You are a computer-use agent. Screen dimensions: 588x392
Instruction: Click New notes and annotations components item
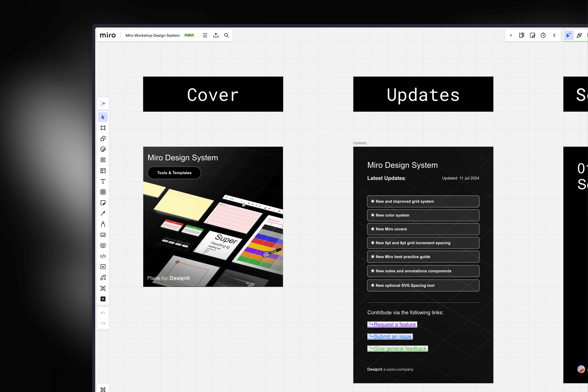click(x=423, y=271)
